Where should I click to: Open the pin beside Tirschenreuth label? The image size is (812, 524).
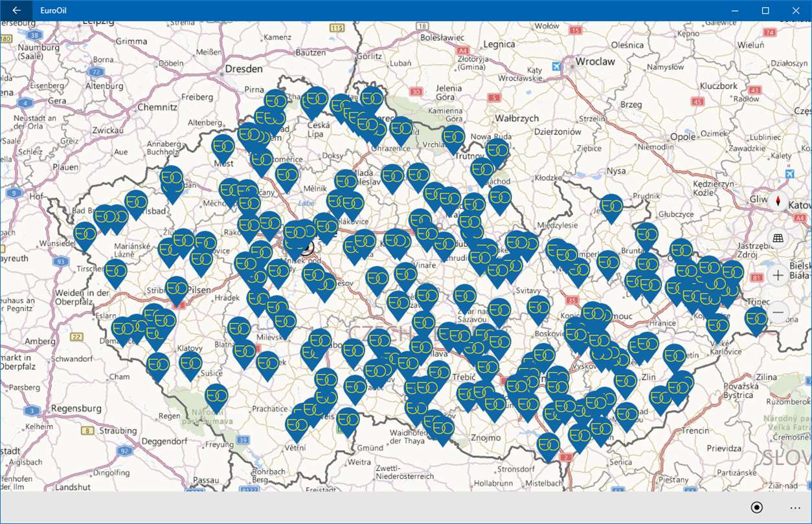pos(116,273)
